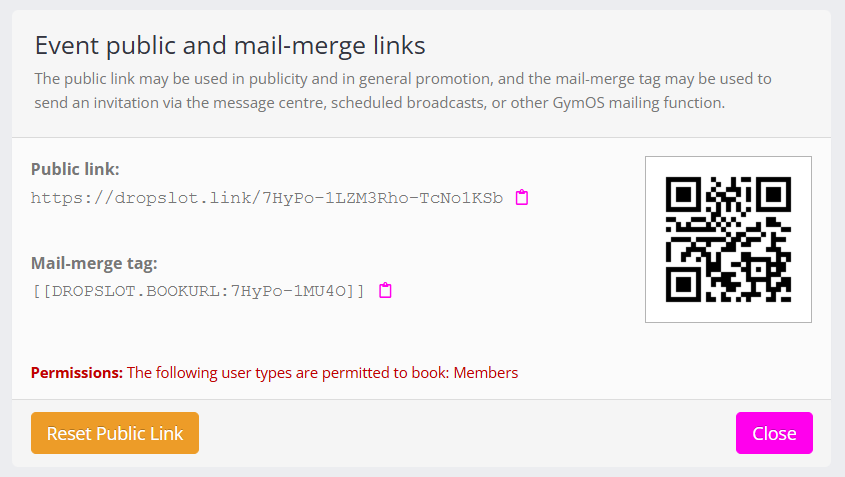Click the "Public link:" label
The width and height of the screenshot is (845, 477).
pyautogui.click(x=75, y=169)
